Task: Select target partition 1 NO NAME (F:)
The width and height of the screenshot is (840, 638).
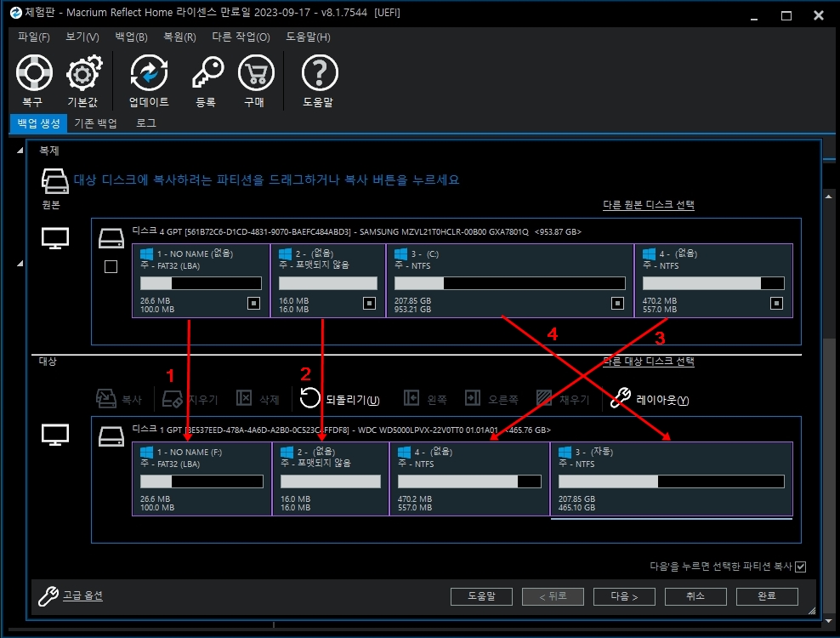Action: (202, 479)
